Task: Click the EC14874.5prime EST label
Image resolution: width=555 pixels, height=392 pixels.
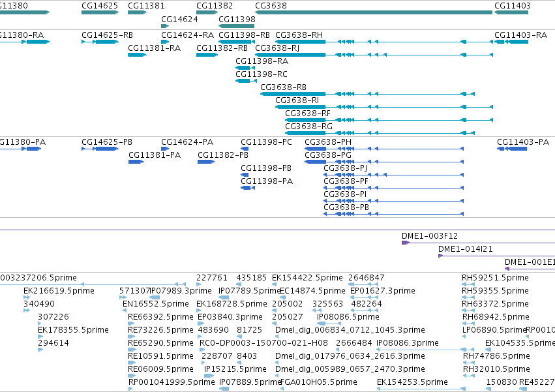Action: (x=312, y=291)
